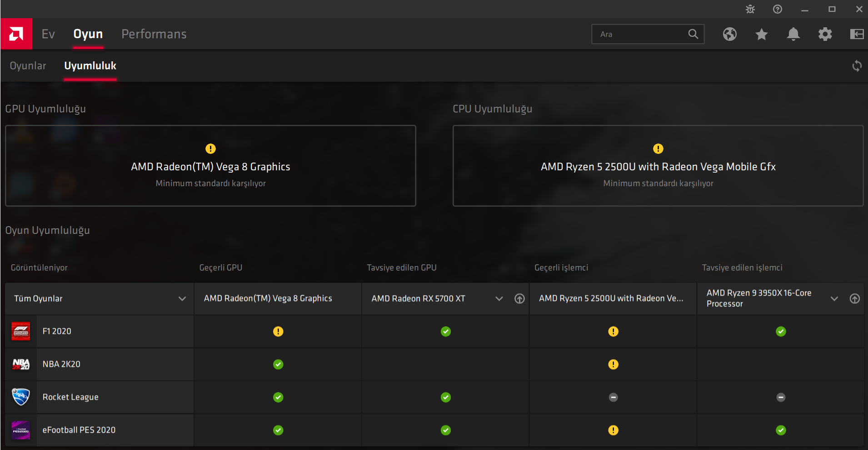The height and width of the screenshot is (450, 868).
Task: Click eFootball PES 2020 recommended GPU check
Action: pyautogui.click(x=446, y=430)
